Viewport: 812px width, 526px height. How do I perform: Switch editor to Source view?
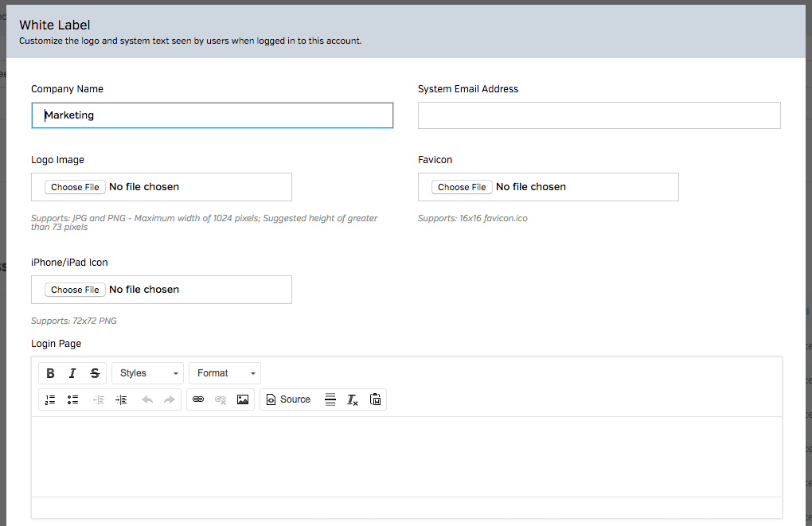click(288, 399)
